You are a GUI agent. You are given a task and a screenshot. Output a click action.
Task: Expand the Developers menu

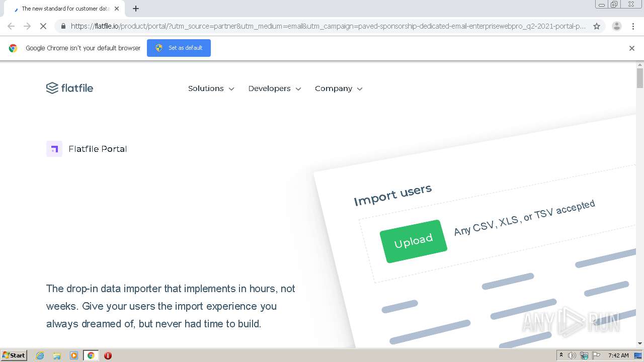click(x=275, y=88)
